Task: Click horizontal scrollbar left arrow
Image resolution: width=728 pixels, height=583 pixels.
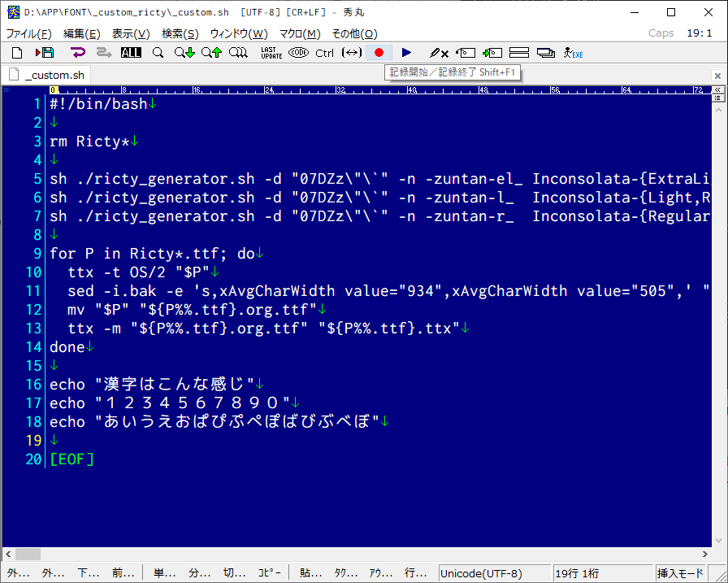Action: click(8, 554)
